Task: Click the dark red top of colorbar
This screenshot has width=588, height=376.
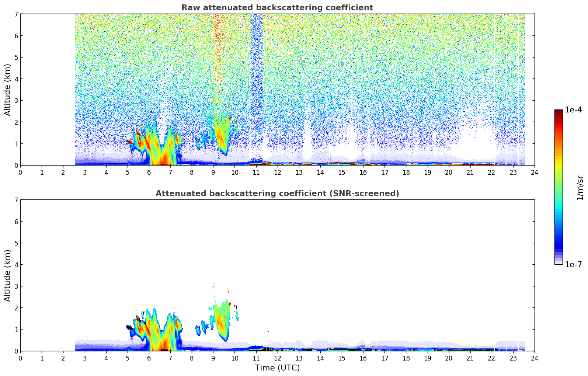Action: point(558,112)
